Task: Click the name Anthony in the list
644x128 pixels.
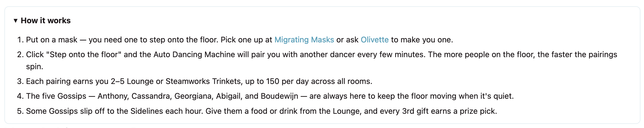Action: 113,96
